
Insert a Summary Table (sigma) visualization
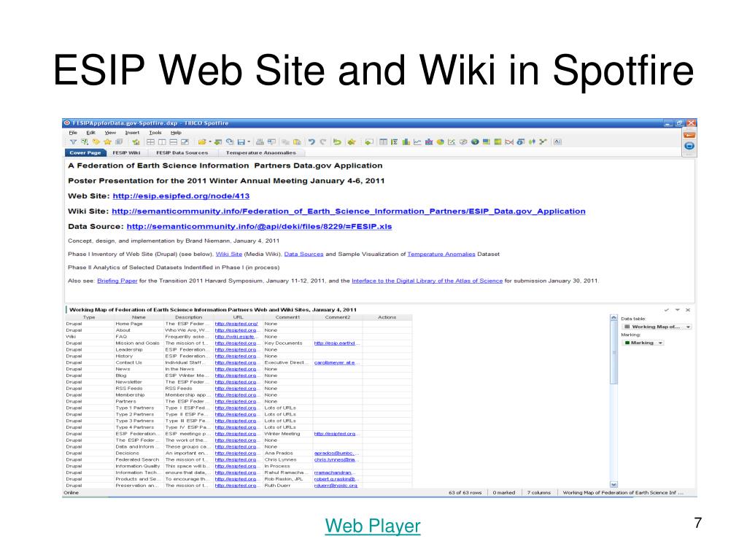coord(394,141)
